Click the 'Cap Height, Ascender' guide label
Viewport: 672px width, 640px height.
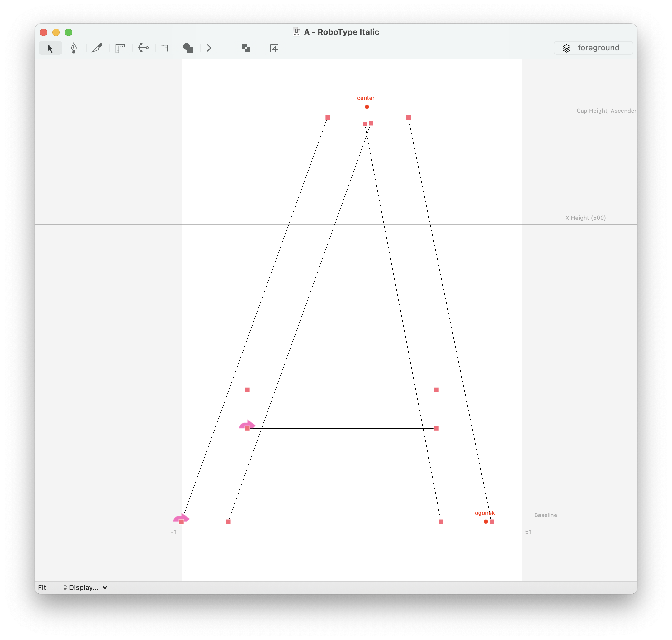point(606,111)
